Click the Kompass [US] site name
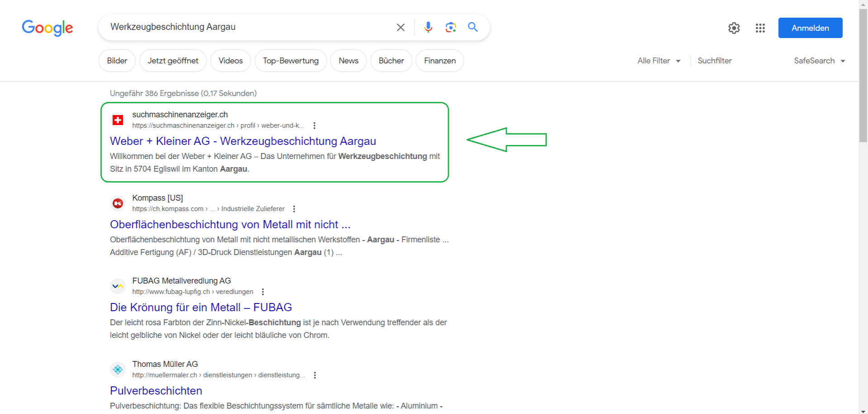The height and width of the screenshot is (414, 868). point(157,198)
